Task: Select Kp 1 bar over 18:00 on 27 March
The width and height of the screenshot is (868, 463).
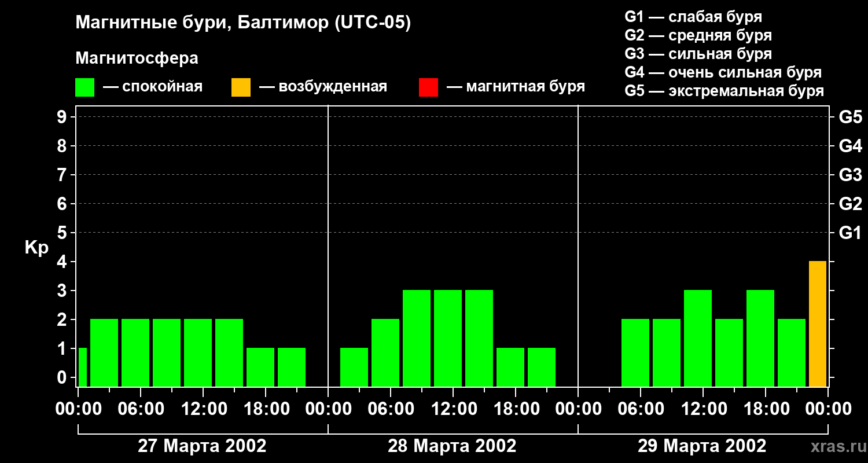Action: pyautogui.click(x=260, y=368)
